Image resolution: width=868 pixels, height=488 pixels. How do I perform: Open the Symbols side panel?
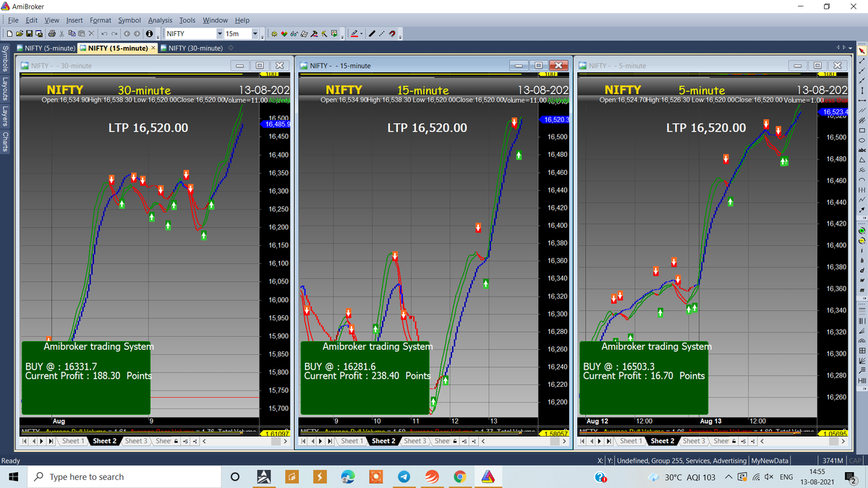4,60
